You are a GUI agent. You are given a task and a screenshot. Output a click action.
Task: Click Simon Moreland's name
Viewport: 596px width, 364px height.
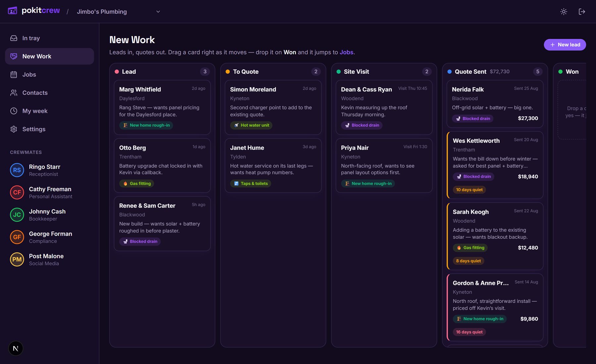tap(253, 89)
